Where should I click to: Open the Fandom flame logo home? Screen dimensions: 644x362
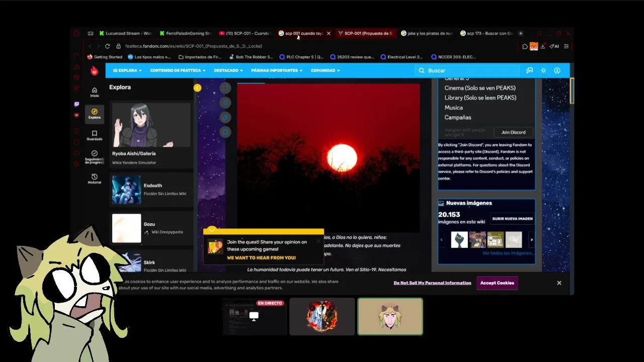(94, 71)
